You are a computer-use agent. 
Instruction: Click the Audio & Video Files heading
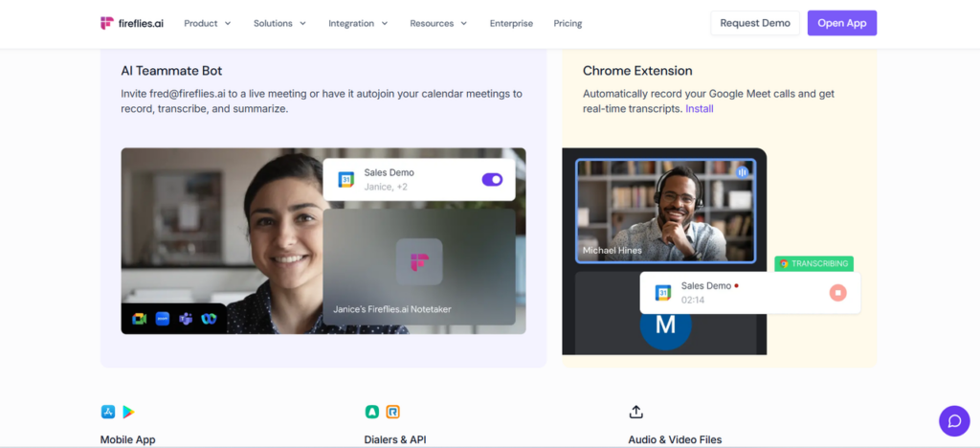[675, 440]
